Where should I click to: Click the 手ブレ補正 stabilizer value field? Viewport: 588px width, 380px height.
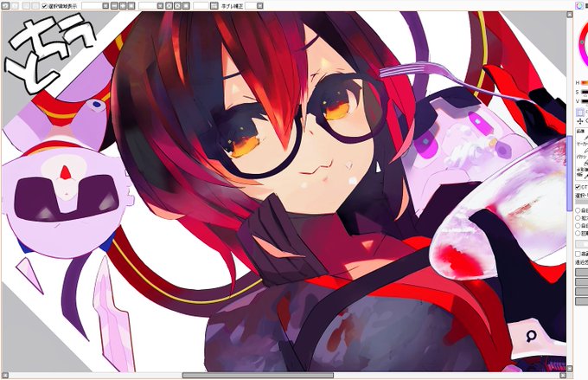pyautogui.click(x=251, y=6)
